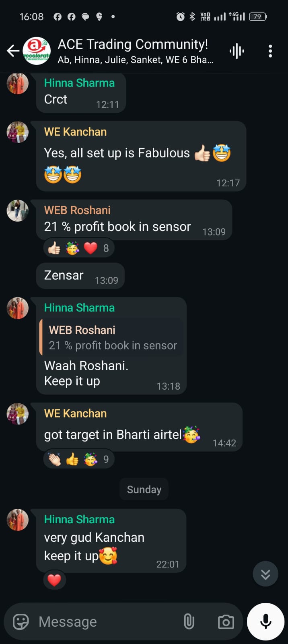Open the quoted WEB Roshani reply preview
The height and width of the screenshot is (644, 288).
click(111, 338)
